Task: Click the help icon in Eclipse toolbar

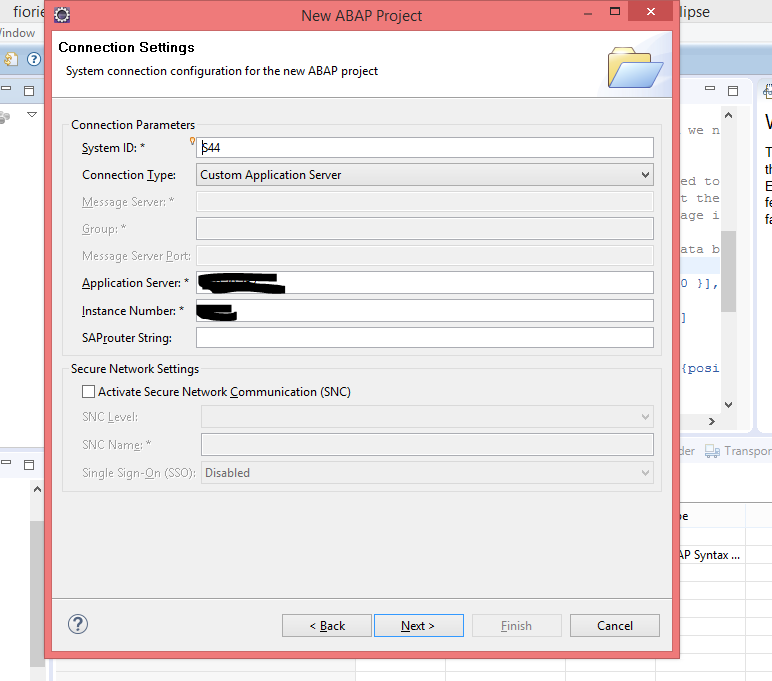Action: tap(33, 59)
